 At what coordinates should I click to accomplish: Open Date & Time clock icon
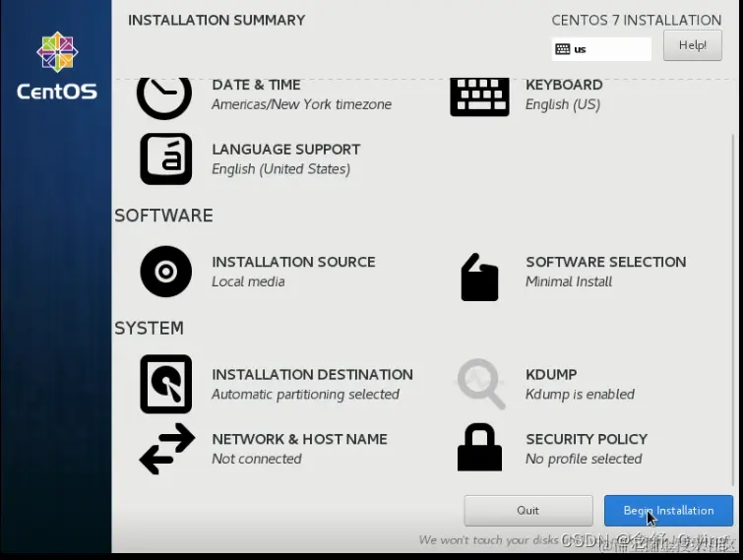pos(164,98)
